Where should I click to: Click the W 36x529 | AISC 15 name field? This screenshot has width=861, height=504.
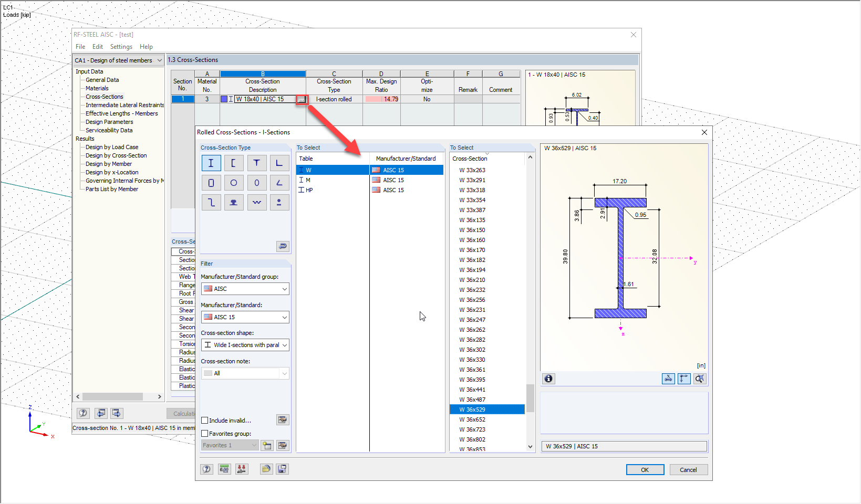(624, 446)
